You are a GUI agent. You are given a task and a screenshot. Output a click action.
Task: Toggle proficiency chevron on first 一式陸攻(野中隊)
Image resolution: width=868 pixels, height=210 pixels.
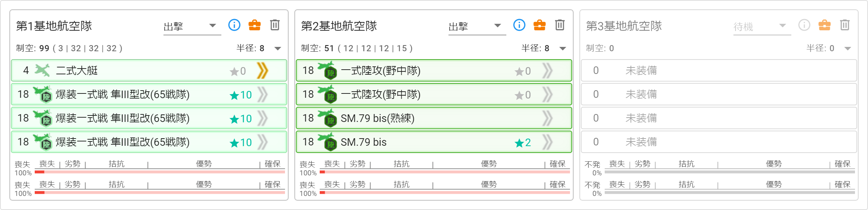pyautogui.click(x=548, y=71)
